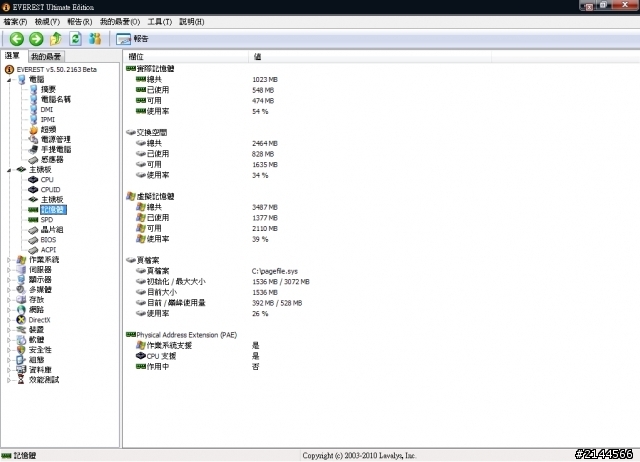This screenshot has width=640, height=462.
Task: Select the DirectX category in tree
Action: point(39,320)
